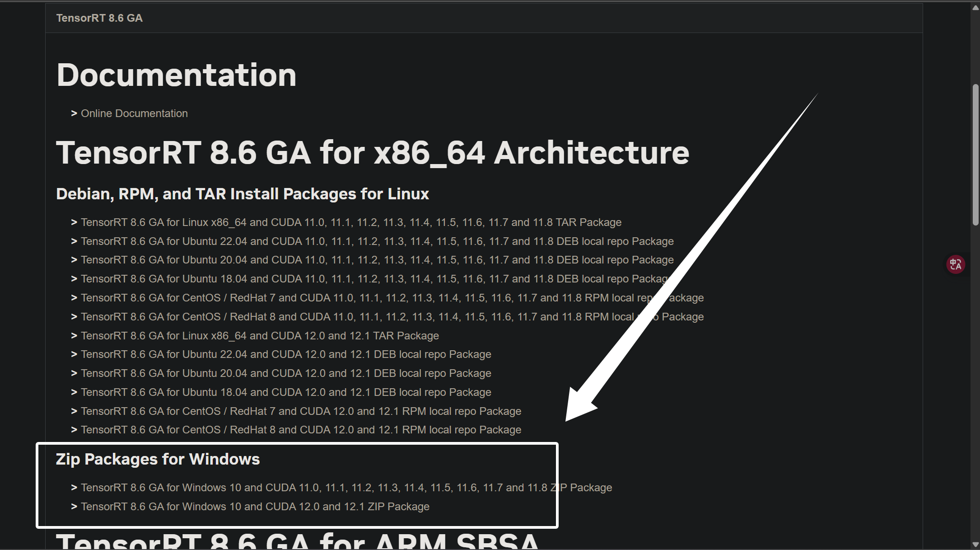Open Windows 10 CUDA 12.0 and 12.1 ZIP Package

[x=255, y=507]
